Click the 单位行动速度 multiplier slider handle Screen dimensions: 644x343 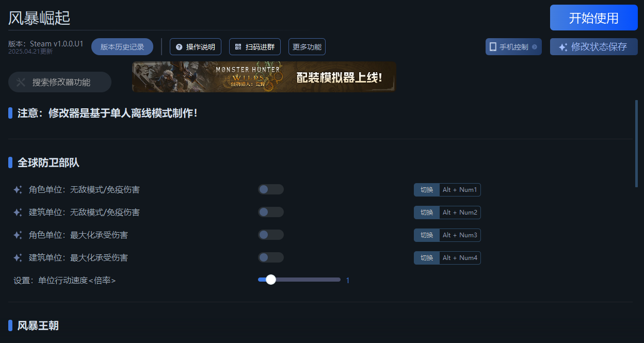pos(271,280)
